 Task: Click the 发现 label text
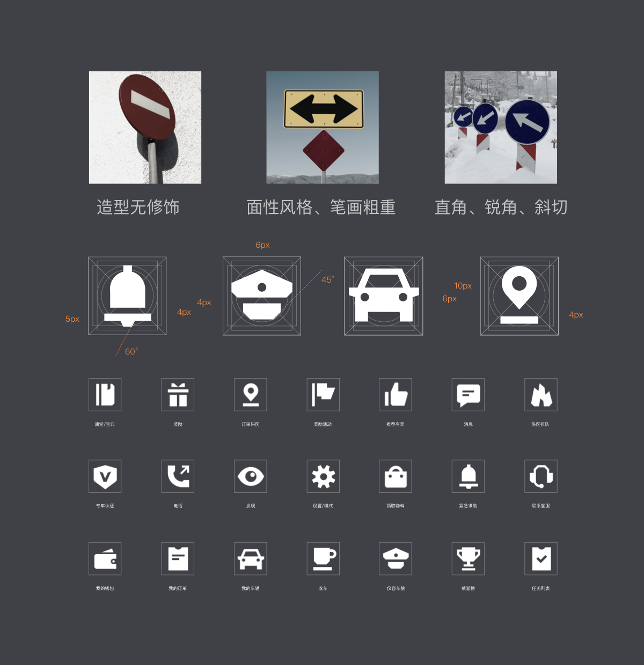[251, 506]
